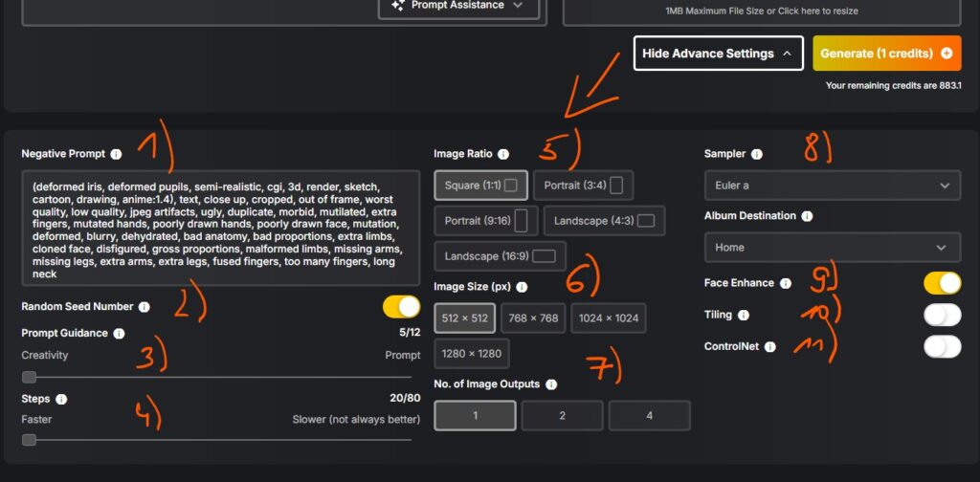Set number of image outputs to 1
Viewport: 980px width, 482px height.
click(x=475, y=416)
